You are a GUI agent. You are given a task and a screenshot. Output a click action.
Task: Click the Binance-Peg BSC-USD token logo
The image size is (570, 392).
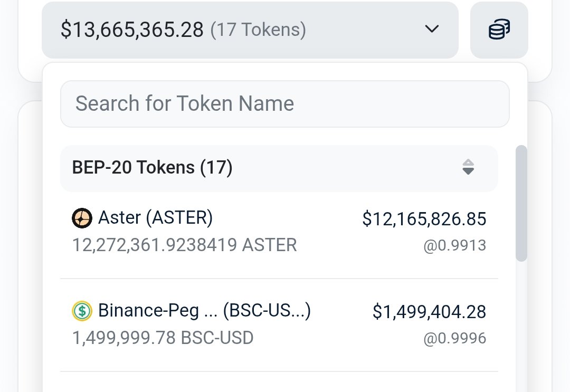click(82, 311)
